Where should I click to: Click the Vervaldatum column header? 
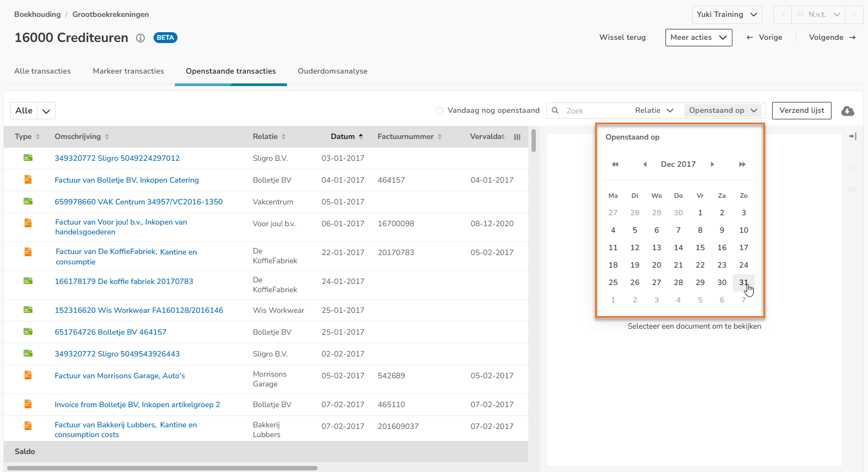[x=488, y=137]
